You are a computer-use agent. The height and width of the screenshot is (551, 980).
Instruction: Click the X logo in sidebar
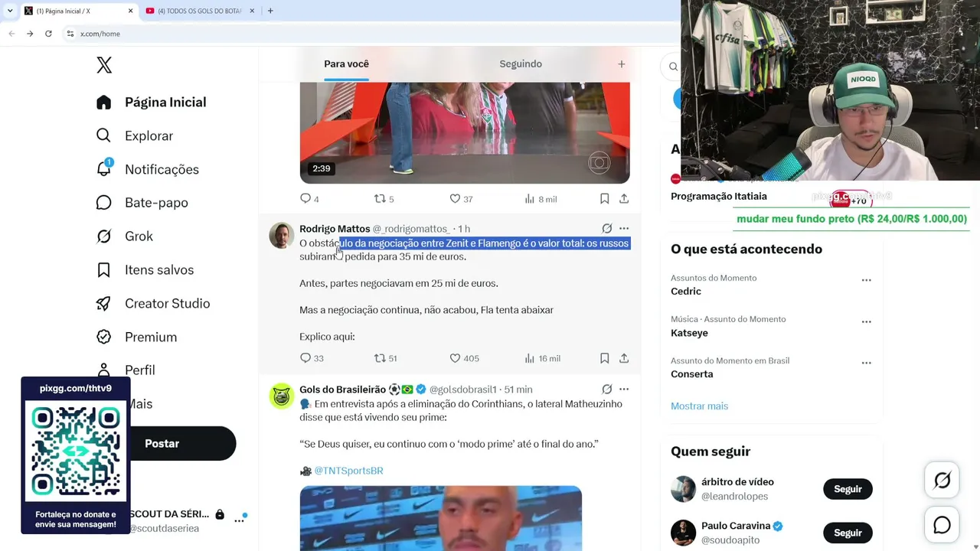click(x=104, y=65)
